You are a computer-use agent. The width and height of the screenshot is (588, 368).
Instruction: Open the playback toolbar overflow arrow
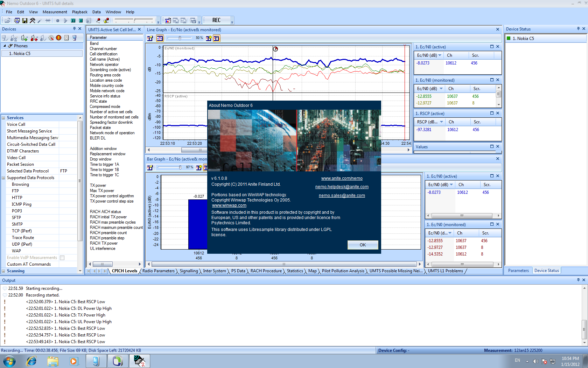coord(158,21)
